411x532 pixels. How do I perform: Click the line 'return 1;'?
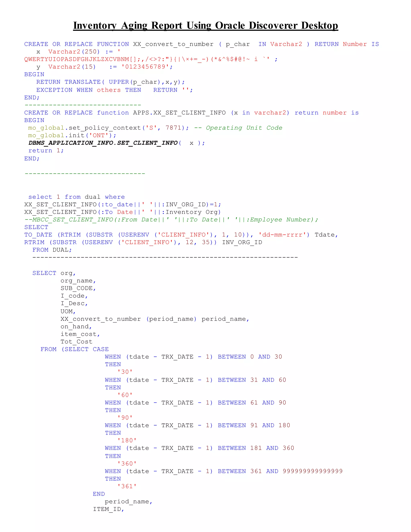click(46, 151)
